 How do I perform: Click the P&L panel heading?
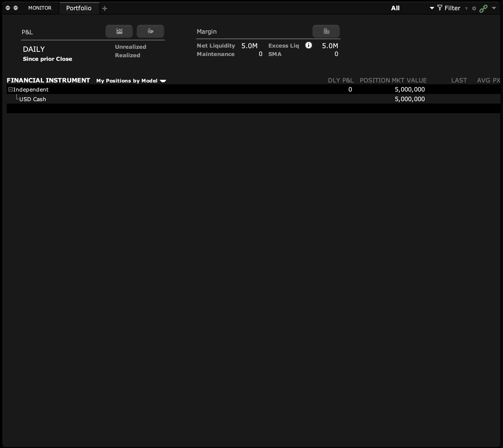pos(27,32)
